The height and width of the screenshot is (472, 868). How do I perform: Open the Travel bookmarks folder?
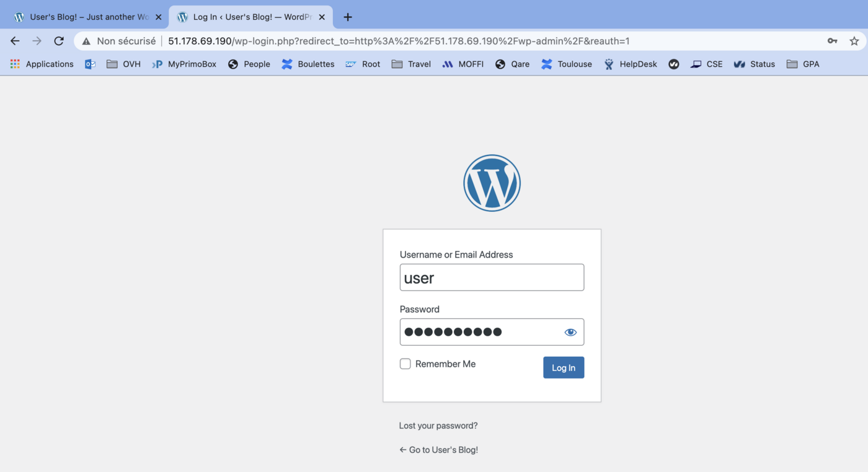[x=410, y=64]
